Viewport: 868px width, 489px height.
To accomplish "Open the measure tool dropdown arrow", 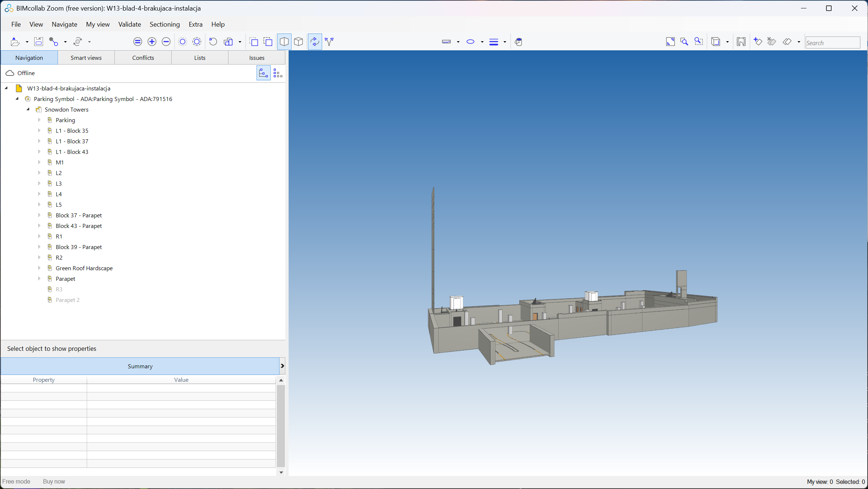I will click(x=458, y=42).
